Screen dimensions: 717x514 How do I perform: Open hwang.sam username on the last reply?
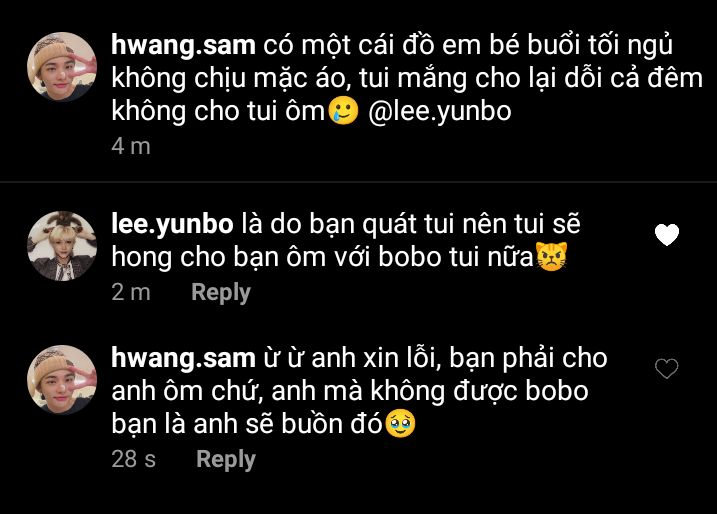[183, 358]
